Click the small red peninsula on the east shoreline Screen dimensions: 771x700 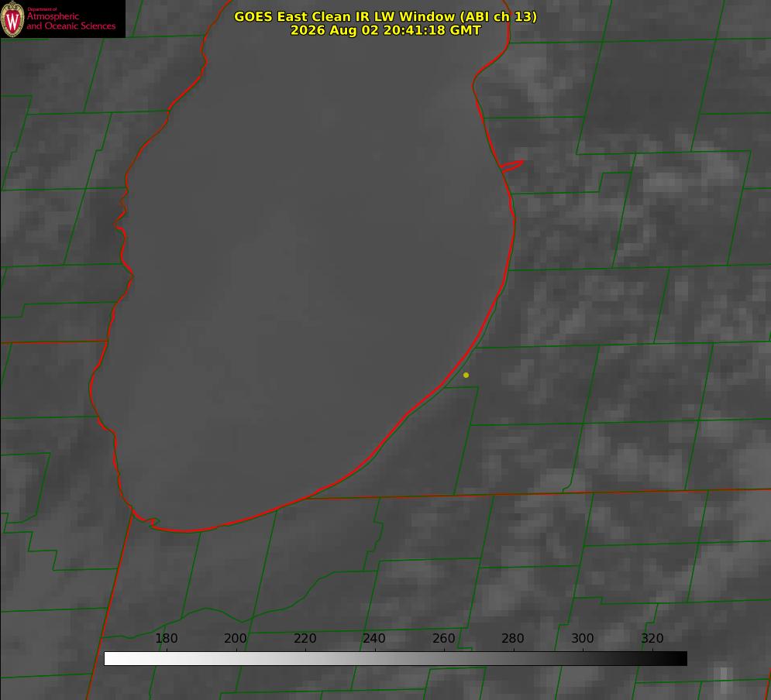click(511, 166)
